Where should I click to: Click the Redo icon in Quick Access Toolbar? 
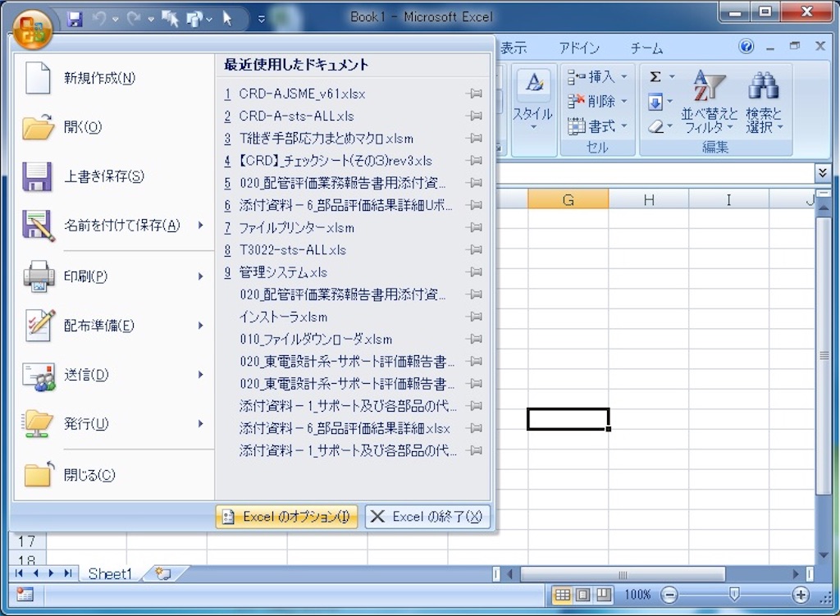(x=134, y=20)
